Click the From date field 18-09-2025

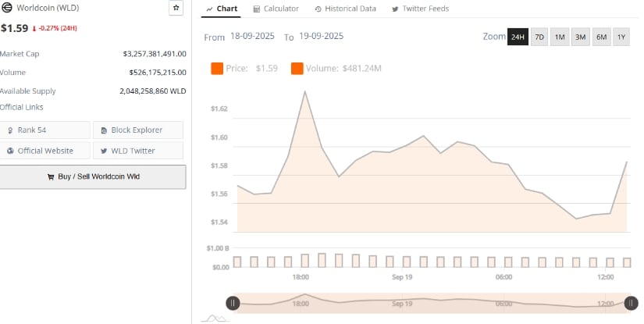pyautogui.click(x=252, y=36)
